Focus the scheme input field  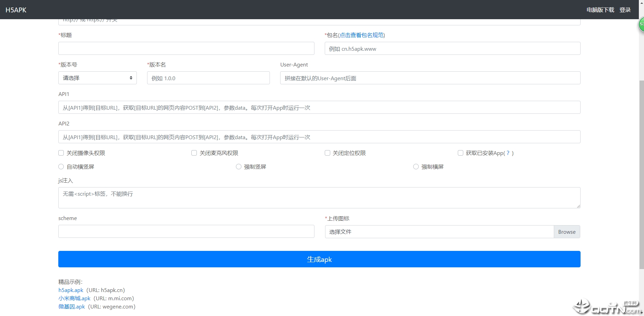[186, 231]
